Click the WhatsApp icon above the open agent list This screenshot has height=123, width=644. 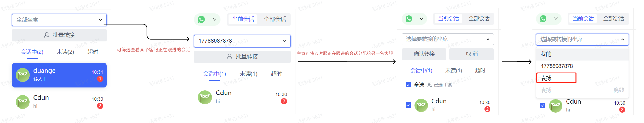click(543, 19)
